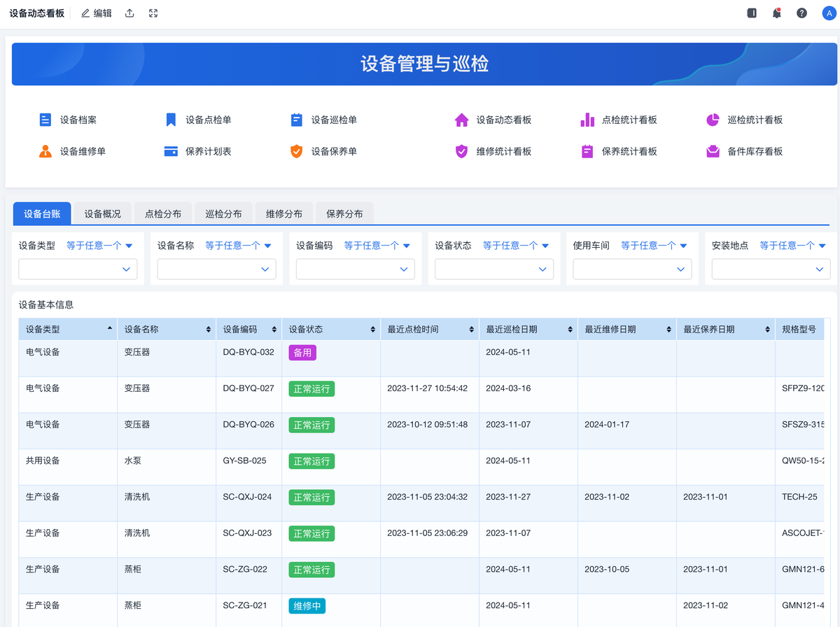This screenshot has height=627, width=840.
Task: Click the 编辑 button
Action: (x=97, y=13)
